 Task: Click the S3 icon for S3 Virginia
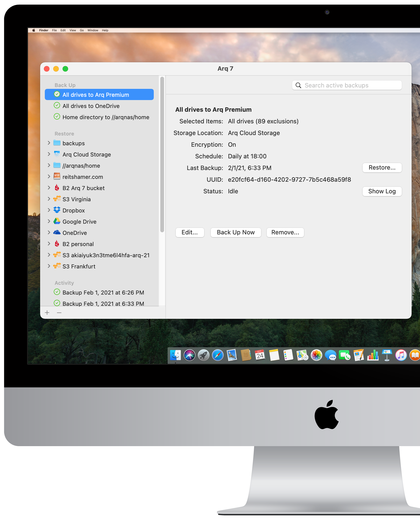(x=57, y=198)
